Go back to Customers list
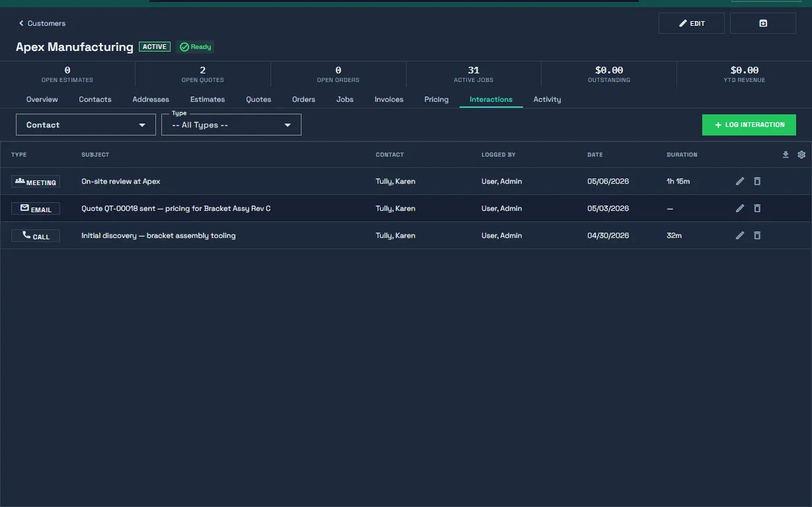 [x=42, y=23]
